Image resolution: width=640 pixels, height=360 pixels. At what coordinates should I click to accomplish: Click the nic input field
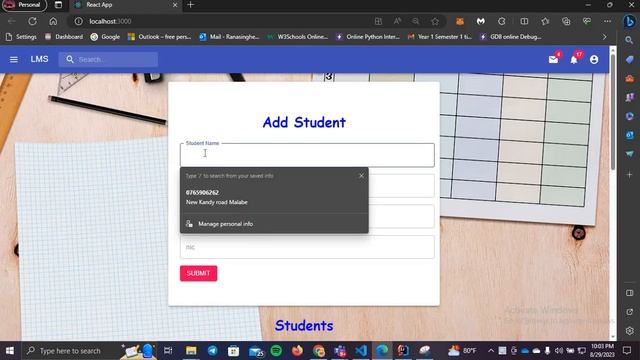[x=307, y=247]
